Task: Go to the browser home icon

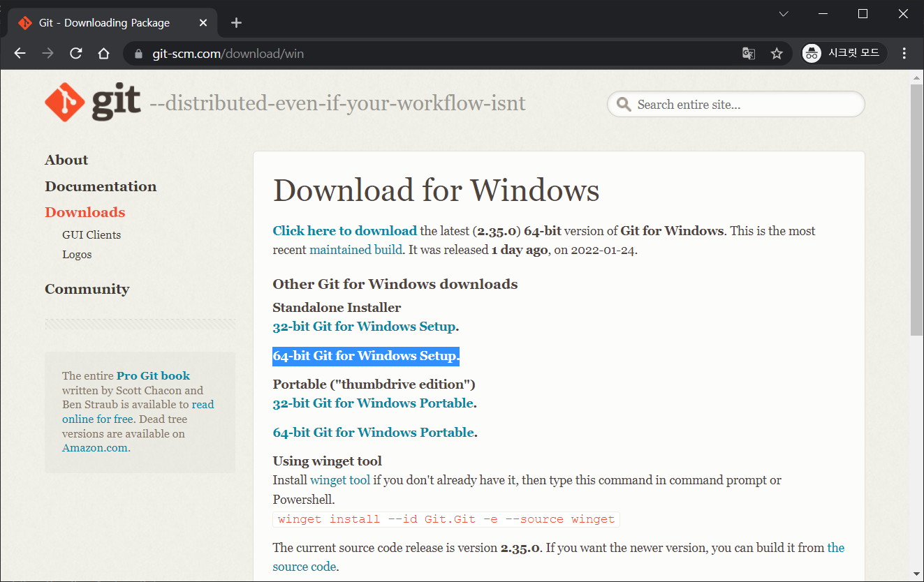Action: pos(103,54)
